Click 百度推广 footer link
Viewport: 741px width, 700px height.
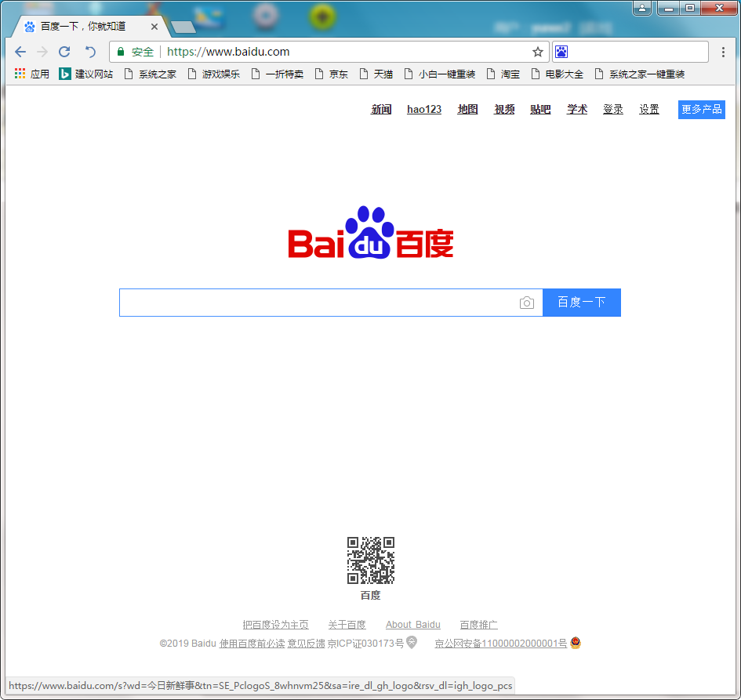[478, 625]
